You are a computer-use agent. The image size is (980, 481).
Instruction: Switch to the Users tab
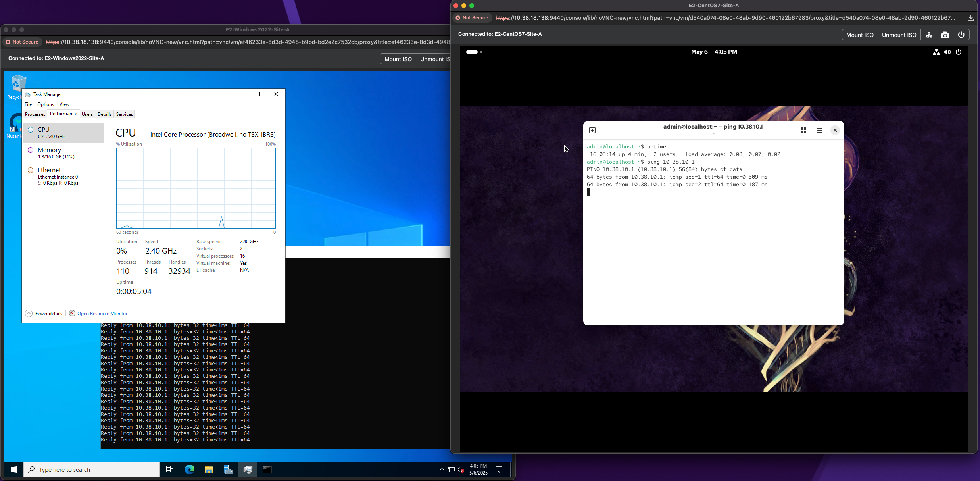point(87,114)
